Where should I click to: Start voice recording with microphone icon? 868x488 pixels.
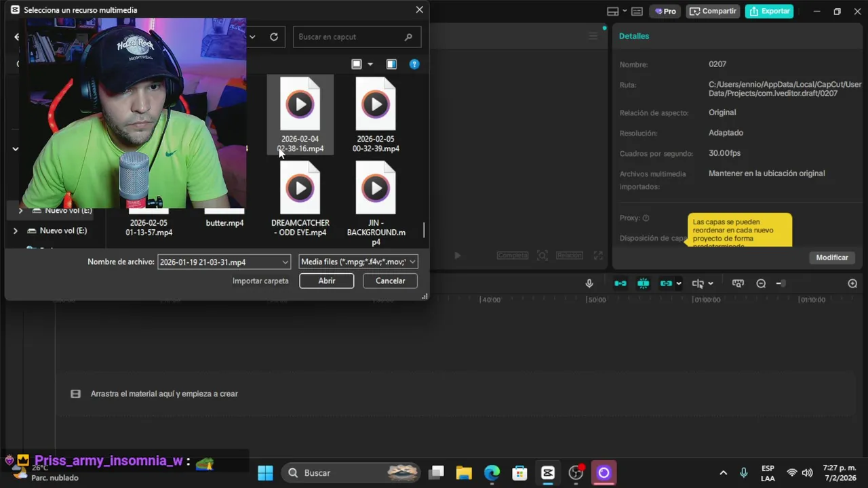[x=589, y=284]
